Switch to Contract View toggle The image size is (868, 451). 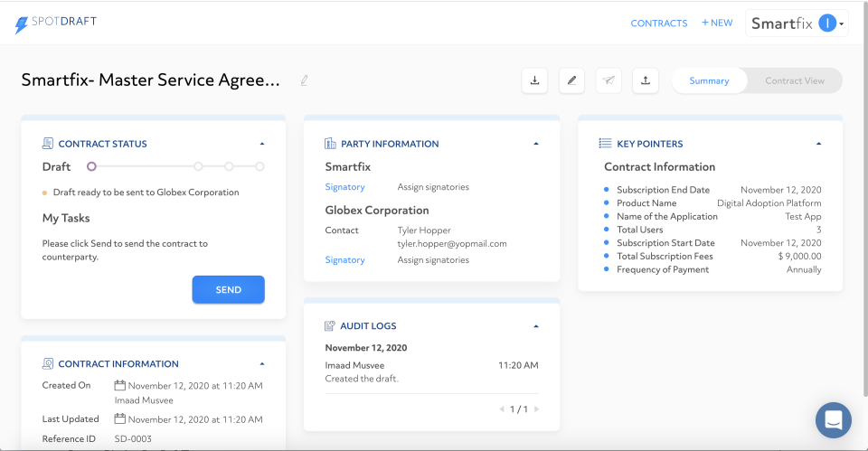coord(795,80)
